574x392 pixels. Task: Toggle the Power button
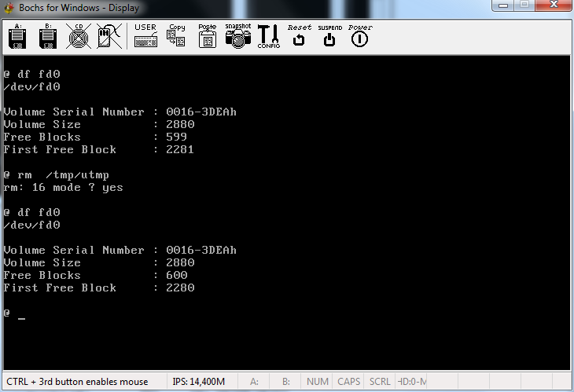[x=359, y=37]
